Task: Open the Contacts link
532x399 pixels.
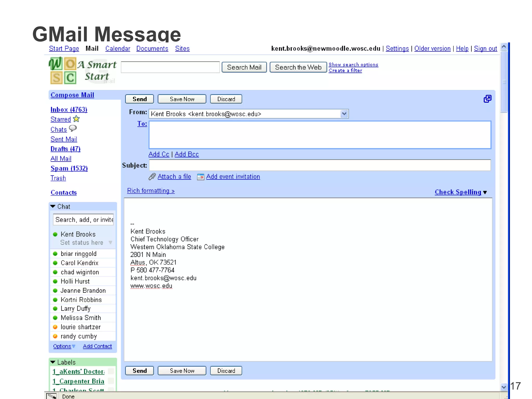Action: (x=64, y=192)
